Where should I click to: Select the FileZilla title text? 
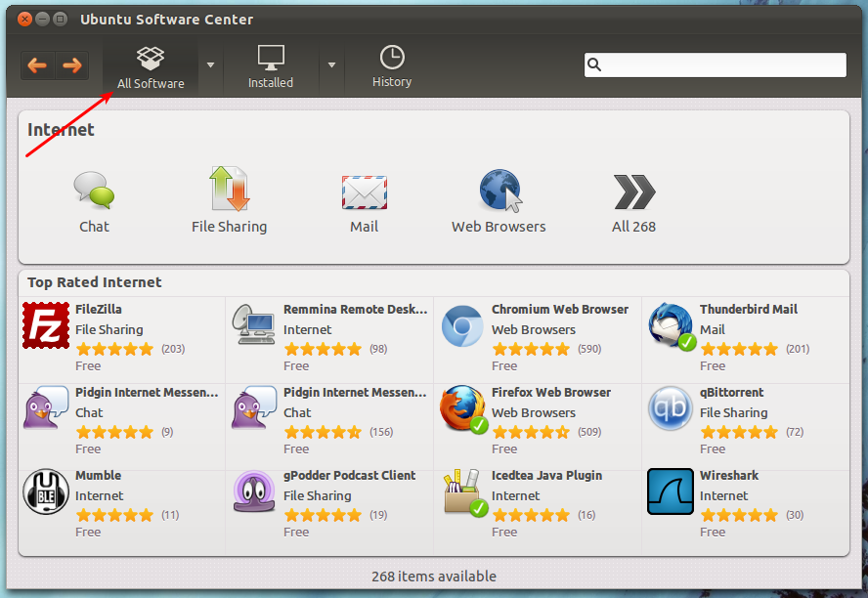click(x=99, y=309)
